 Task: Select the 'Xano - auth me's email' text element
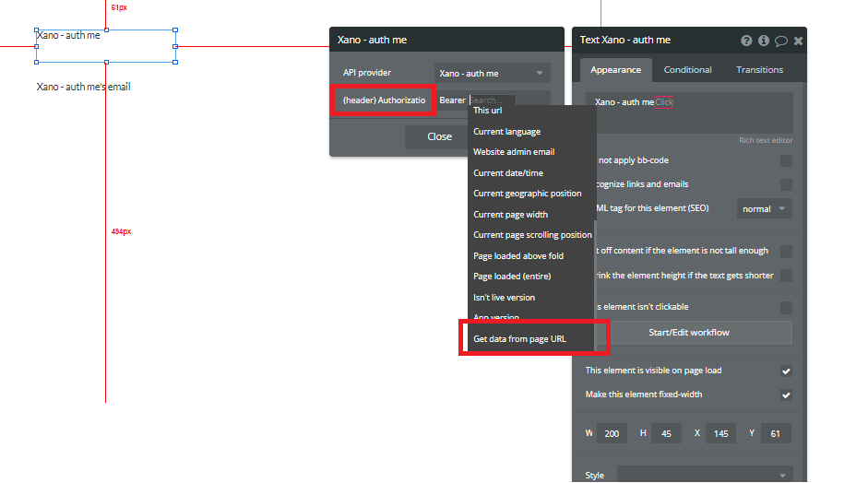click(84, 87)
